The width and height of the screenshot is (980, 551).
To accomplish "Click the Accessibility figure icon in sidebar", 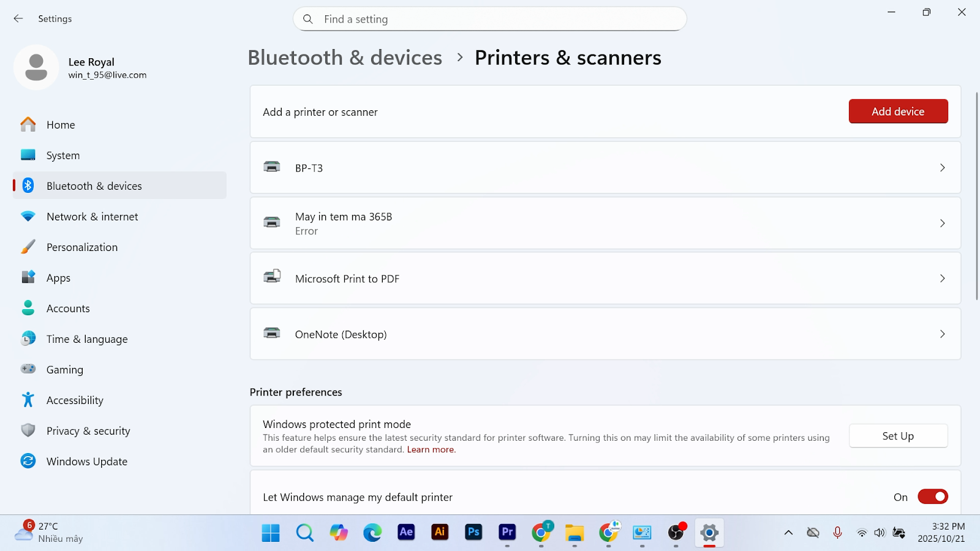I will pyautogui.click(x=28, y=400).
